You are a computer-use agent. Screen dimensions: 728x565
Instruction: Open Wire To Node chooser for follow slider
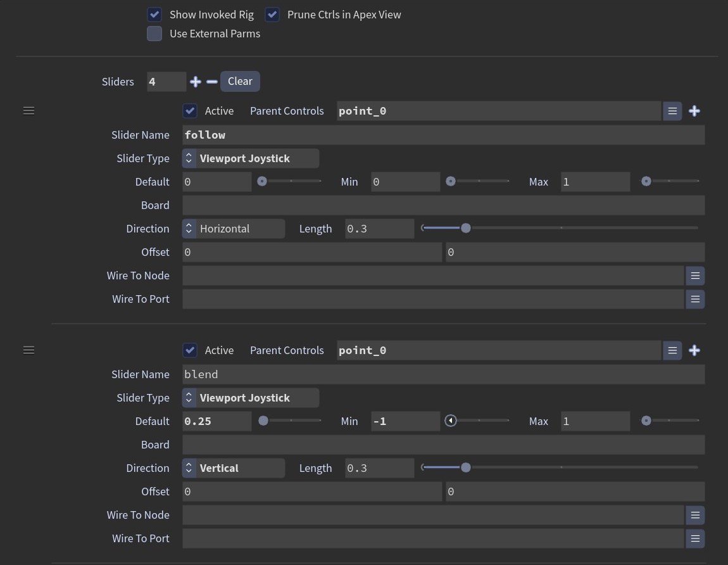pos(695,276)
